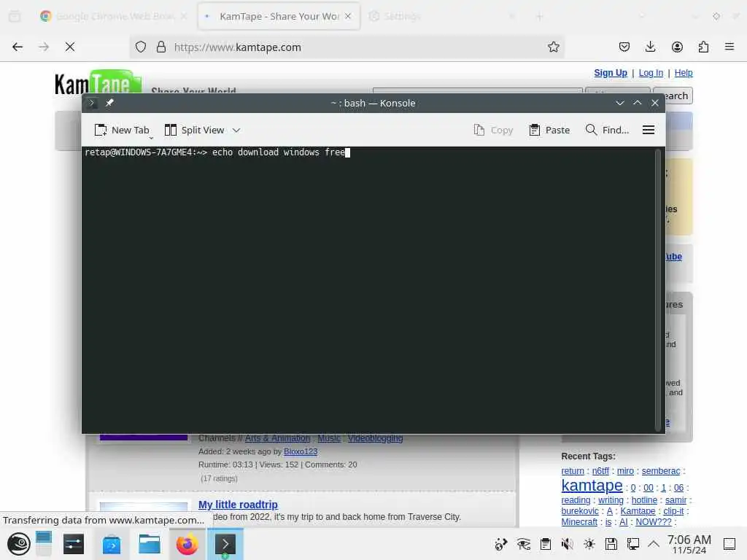This screenshot has width=747, height=560.
Task: Open tracking protection shield icon
Action: [141, 47]
